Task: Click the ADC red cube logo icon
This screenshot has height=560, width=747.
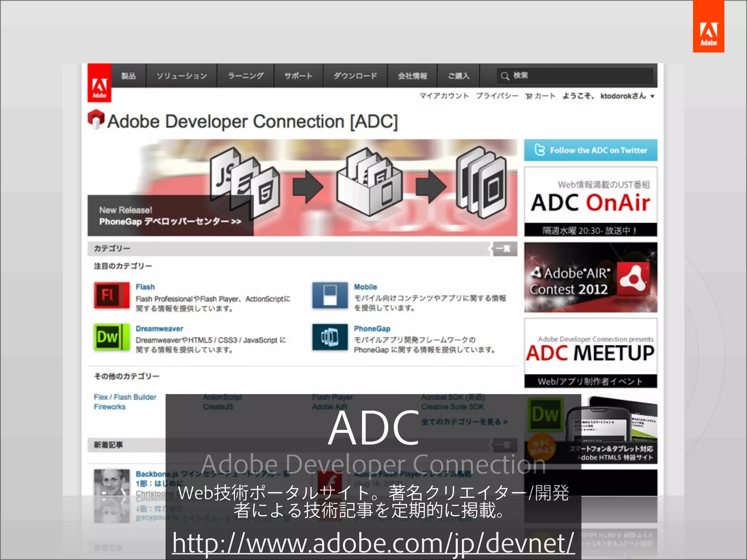Action: coord(96,119)
